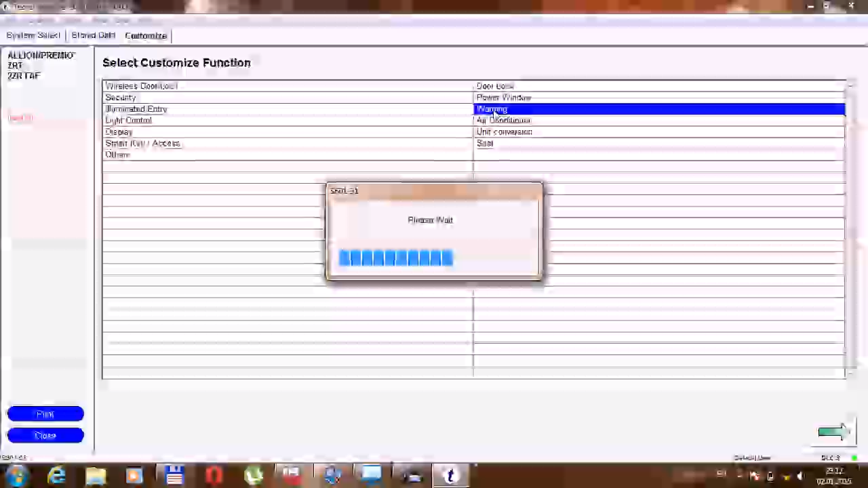Open the Opera browser taskbar icon

click(214, 476)
